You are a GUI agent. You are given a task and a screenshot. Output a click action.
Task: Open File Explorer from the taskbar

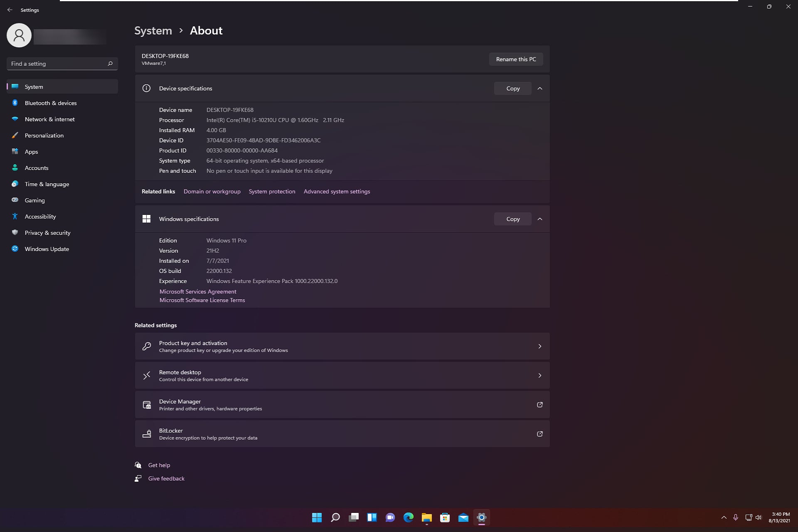(x=427, y=517)
